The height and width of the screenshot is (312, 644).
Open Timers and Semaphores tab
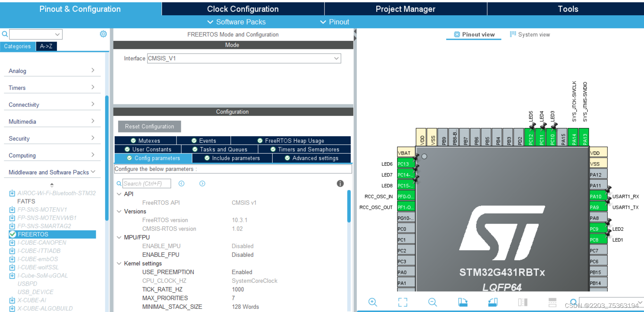[x=304, y=149]
